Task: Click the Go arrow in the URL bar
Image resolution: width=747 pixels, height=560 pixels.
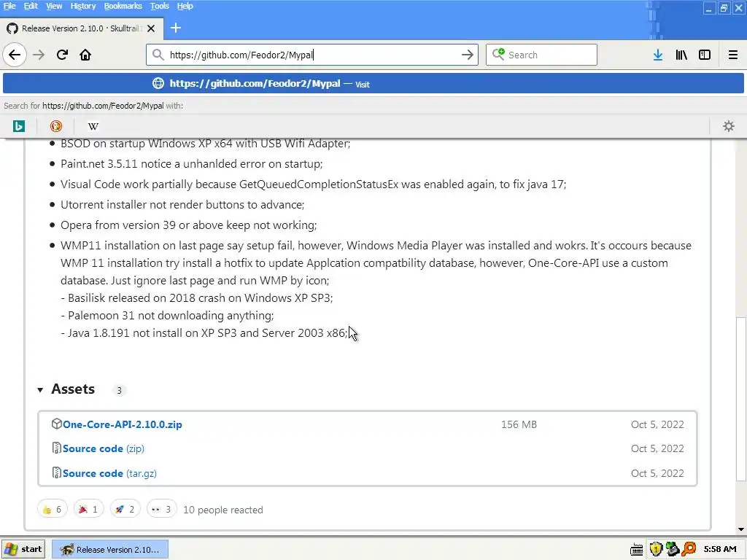Action: pyautogui.click(x=468, y=55)
